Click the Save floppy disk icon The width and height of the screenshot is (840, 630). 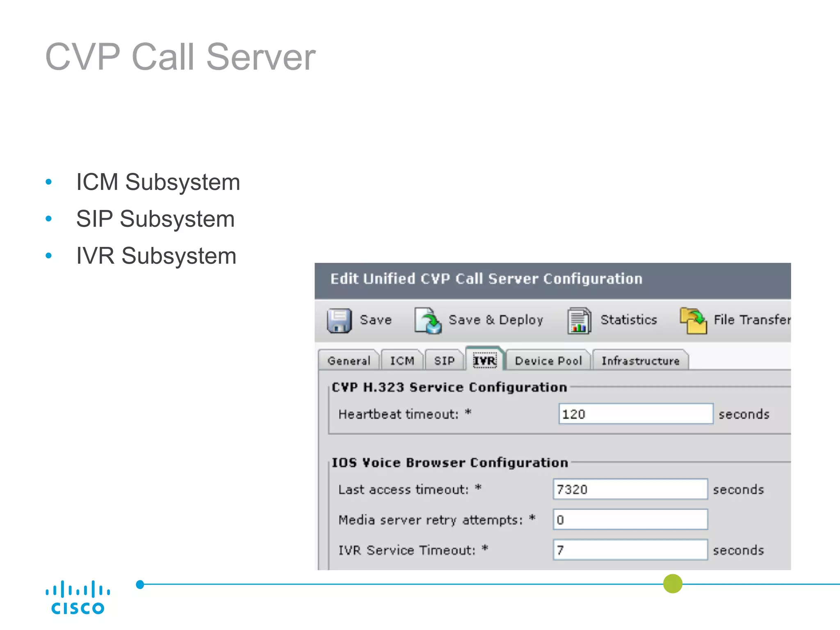339,320
